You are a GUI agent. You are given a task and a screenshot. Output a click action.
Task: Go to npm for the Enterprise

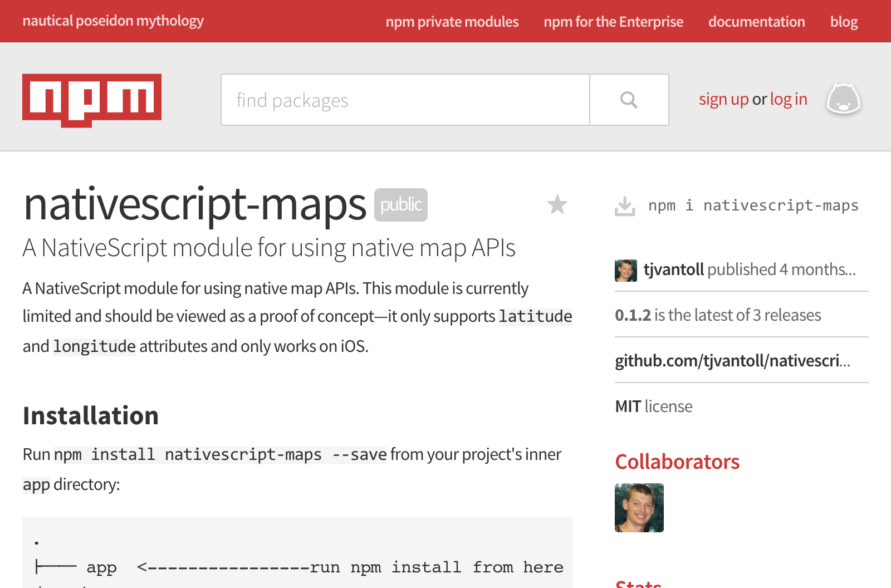[x=613, y=22]
